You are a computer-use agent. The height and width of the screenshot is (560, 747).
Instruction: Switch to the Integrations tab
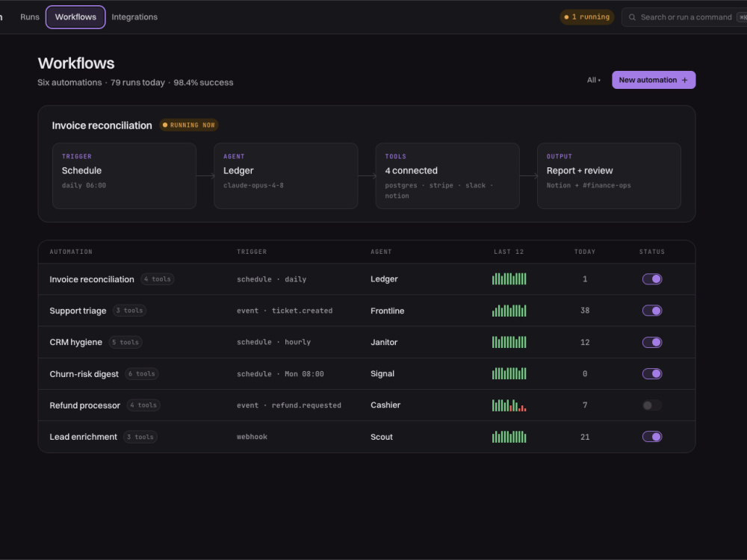pos(134,17)
